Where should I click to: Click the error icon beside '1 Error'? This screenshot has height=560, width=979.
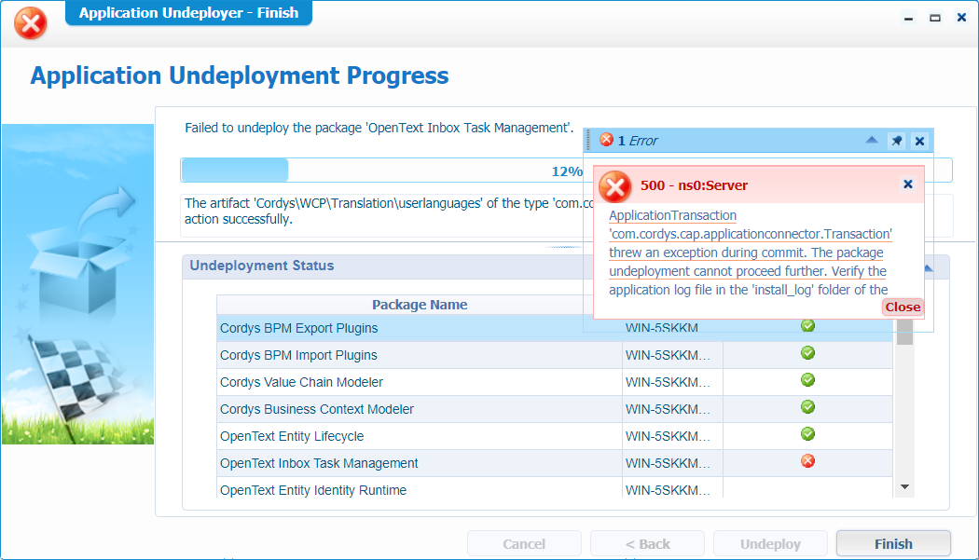606,140
